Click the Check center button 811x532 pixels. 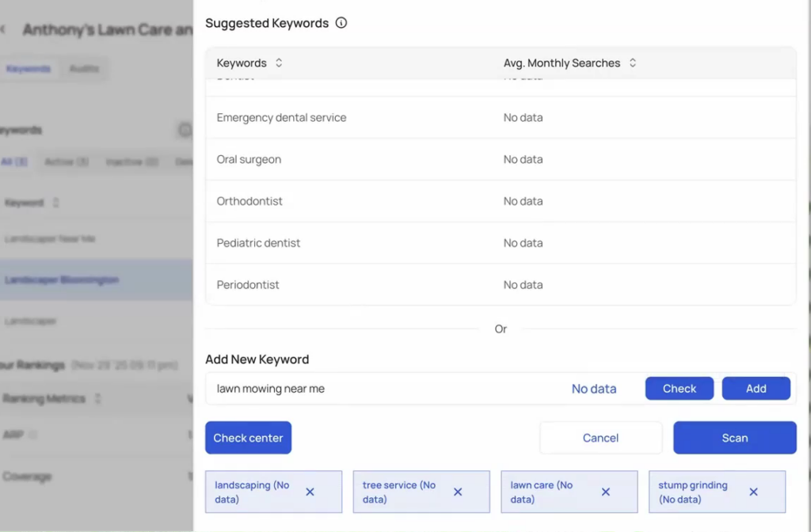pos(248,438)
